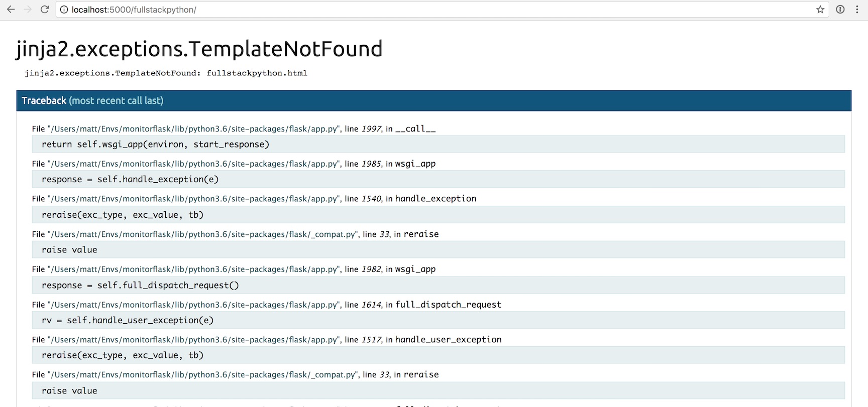Click the jinja2.exceptions.TemplateNotFound page heading

tap(199, 49)
